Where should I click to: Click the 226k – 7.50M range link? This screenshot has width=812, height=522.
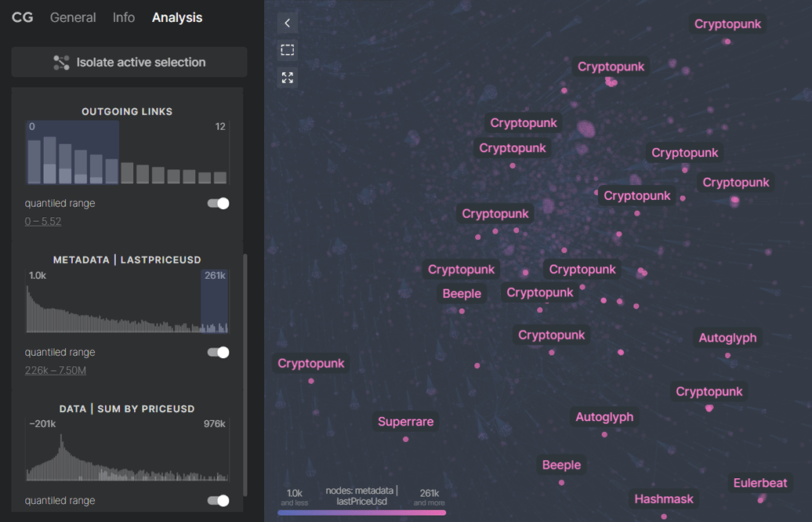click(55, 371)
